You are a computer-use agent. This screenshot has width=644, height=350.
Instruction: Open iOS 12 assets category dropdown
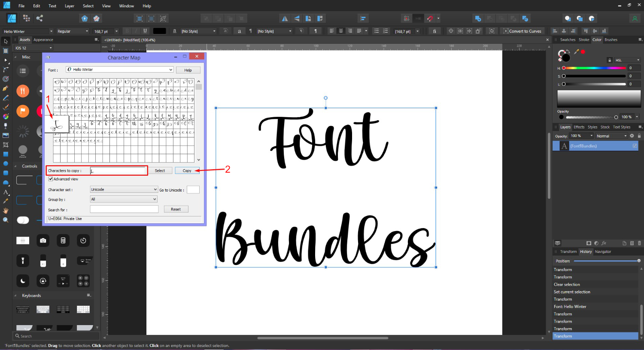[x=33, y=48]
